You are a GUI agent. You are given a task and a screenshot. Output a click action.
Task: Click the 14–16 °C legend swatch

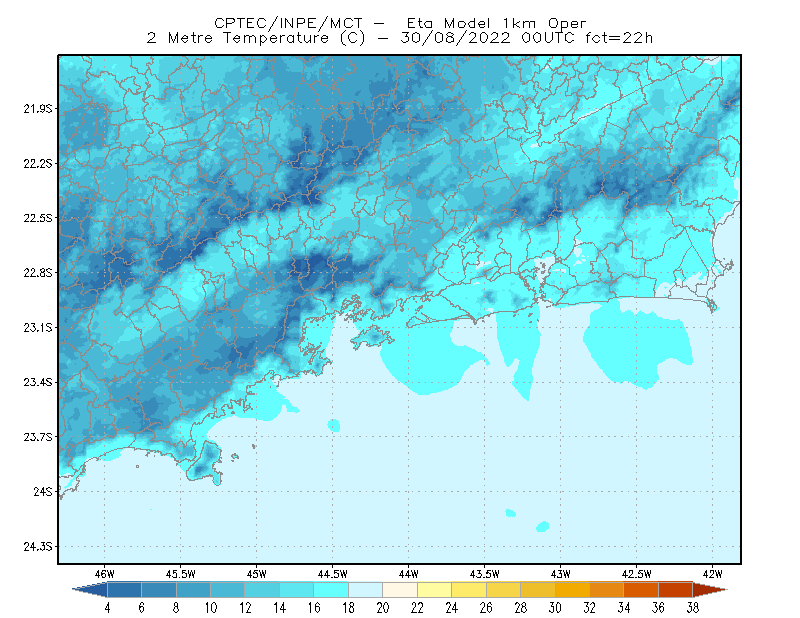(x=297, y=590)
